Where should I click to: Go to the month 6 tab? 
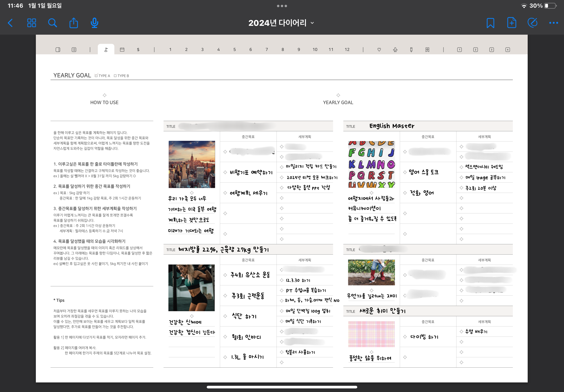click(250, 49)
